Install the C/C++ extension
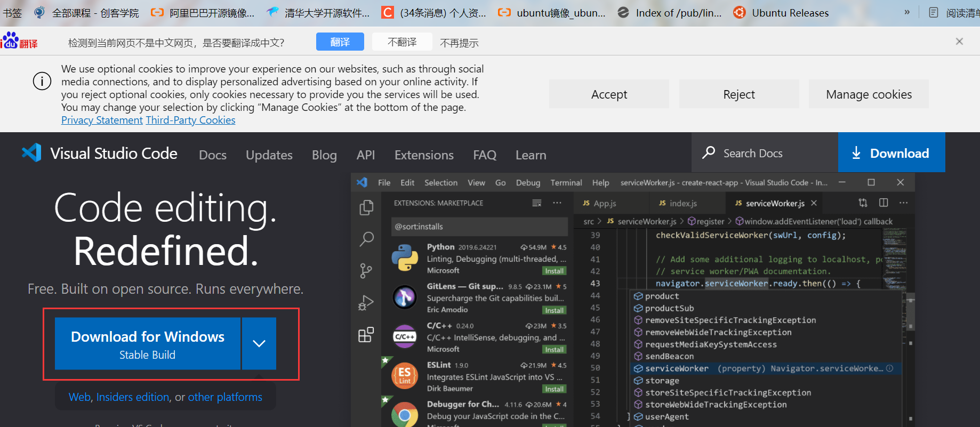 pos(554,350)
